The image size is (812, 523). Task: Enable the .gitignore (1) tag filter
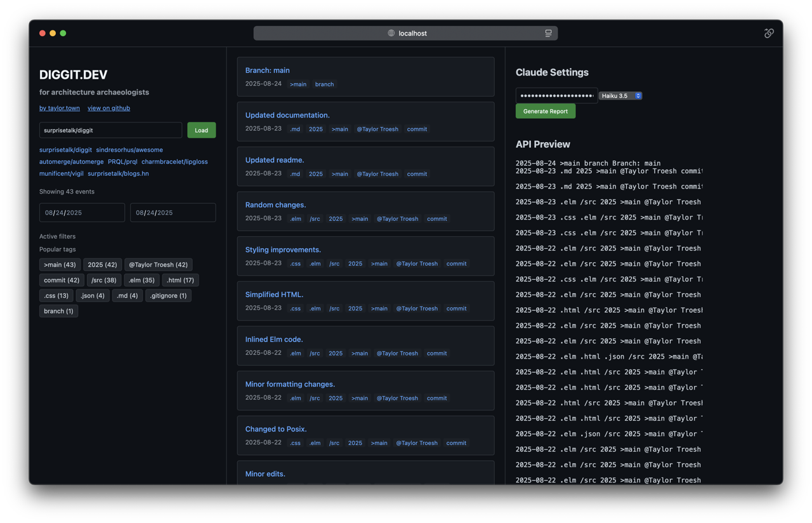tap(168, 296)
